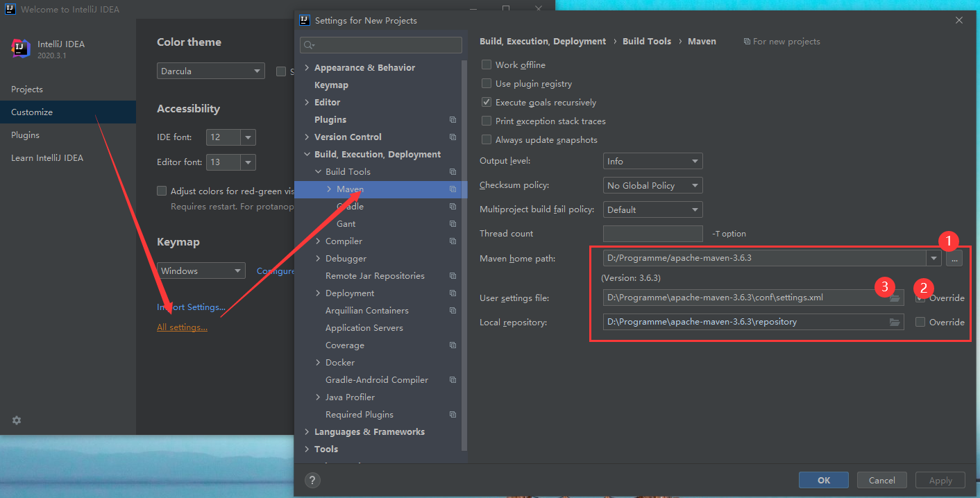Image resolution: width=980 pixels, height=498 pixels.
Task: Click project-level icon beside Remote Jar Repositories
Action: [x=453, y=276]
